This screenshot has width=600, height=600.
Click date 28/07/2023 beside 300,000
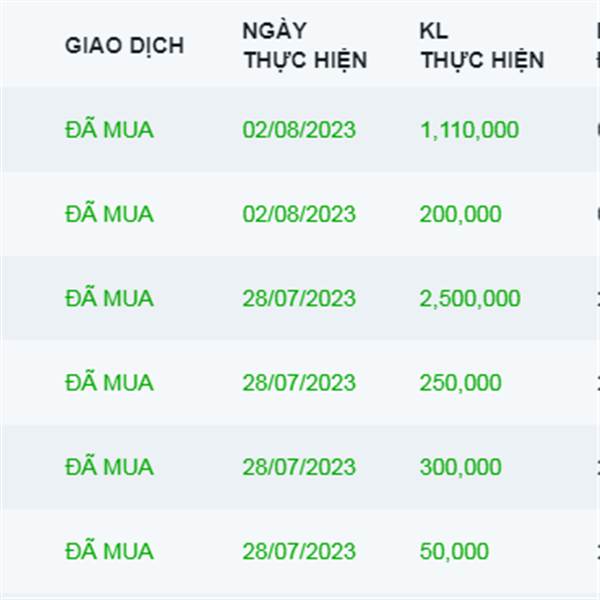pos(299,467)
